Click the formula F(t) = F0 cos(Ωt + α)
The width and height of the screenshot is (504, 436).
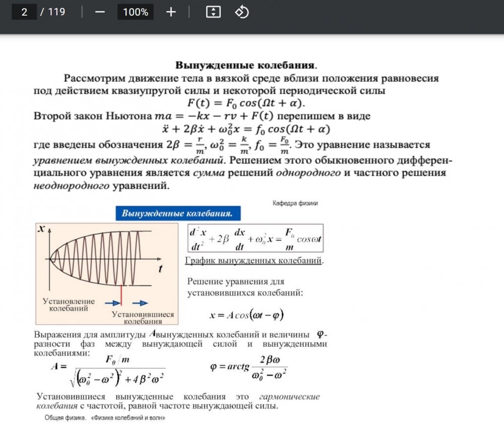246,103
